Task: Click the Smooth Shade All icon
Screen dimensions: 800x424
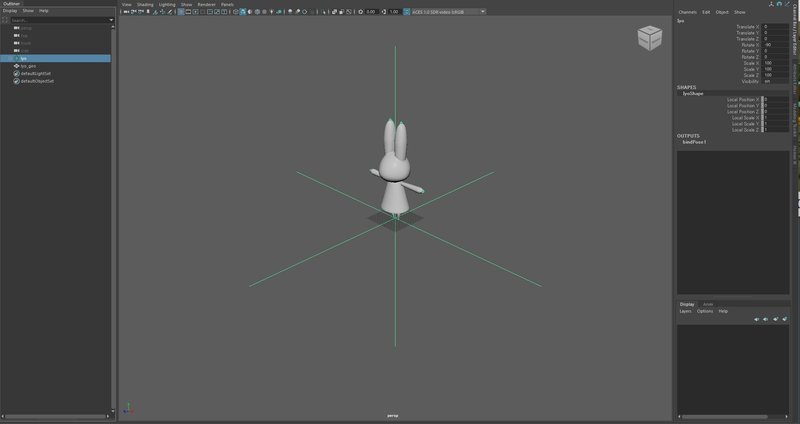Action: (242, 11)
